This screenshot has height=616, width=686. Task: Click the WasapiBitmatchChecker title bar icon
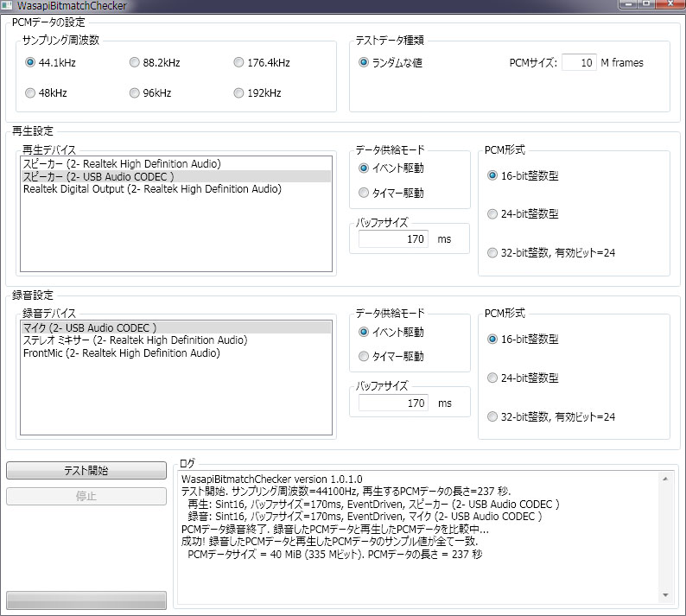point(7,5)
